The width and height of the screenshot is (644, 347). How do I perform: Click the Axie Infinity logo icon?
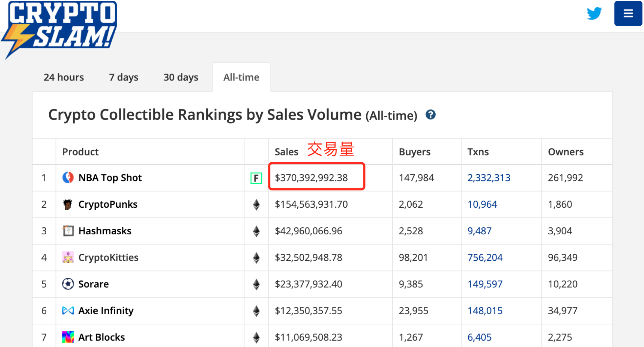pos(68,311)
